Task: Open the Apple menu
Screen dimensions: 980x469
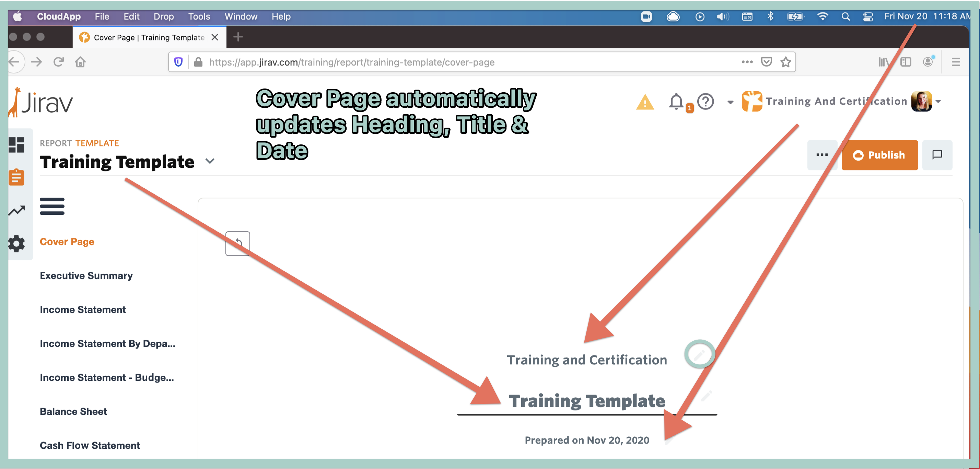Action: [17, 16]
